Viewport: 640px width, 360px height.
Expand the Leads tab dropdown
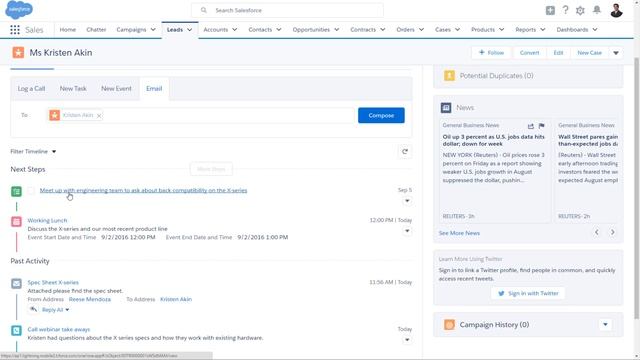pos(189,29)
